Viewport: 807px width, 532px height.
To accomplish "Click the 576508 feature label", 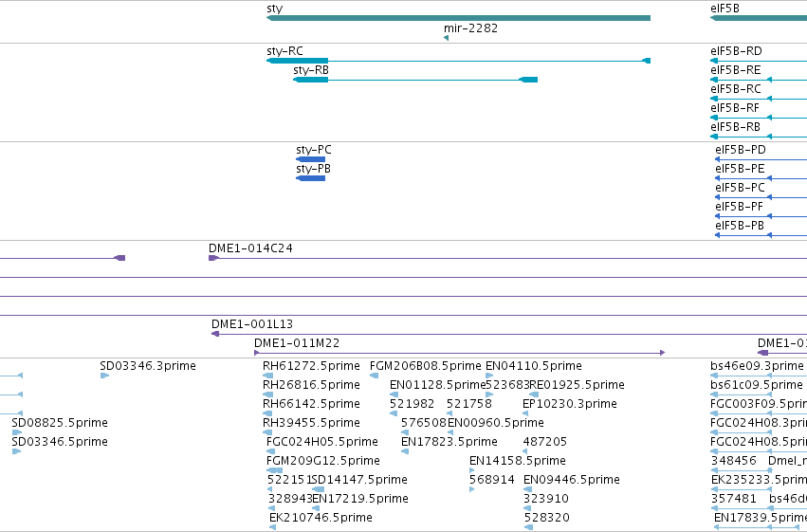I will [x=424, y=423].
